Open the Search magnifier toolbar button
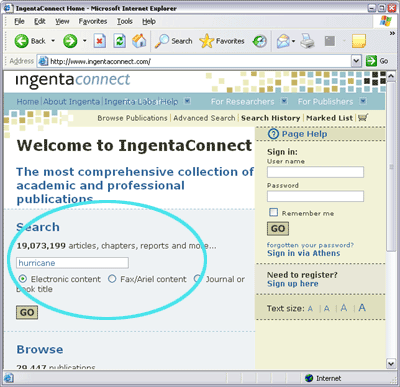400x387 pixels. (174, 41)
